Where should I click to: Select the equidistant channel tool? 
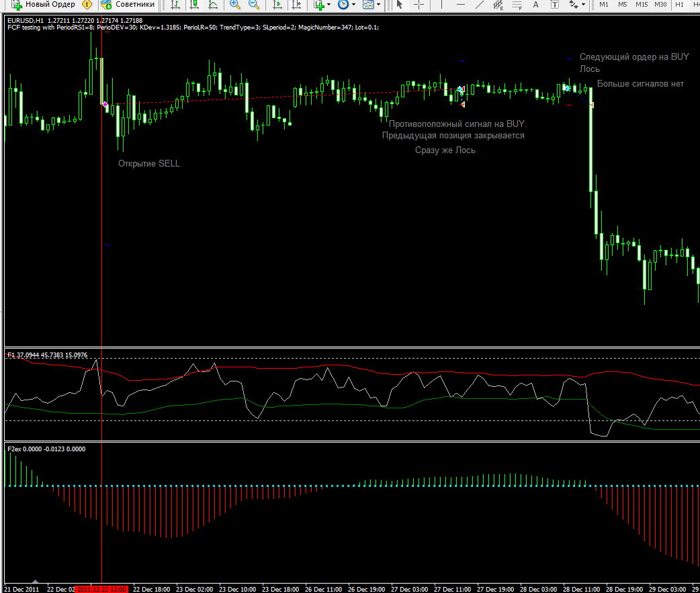tap(498, 5)
